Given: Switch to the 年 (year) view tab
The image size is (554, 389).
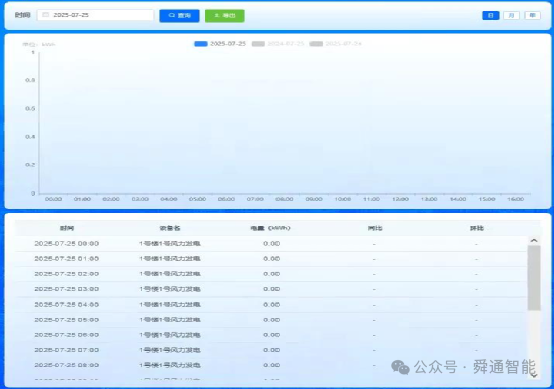Looking at the screenshot, I should coord(532,15).
